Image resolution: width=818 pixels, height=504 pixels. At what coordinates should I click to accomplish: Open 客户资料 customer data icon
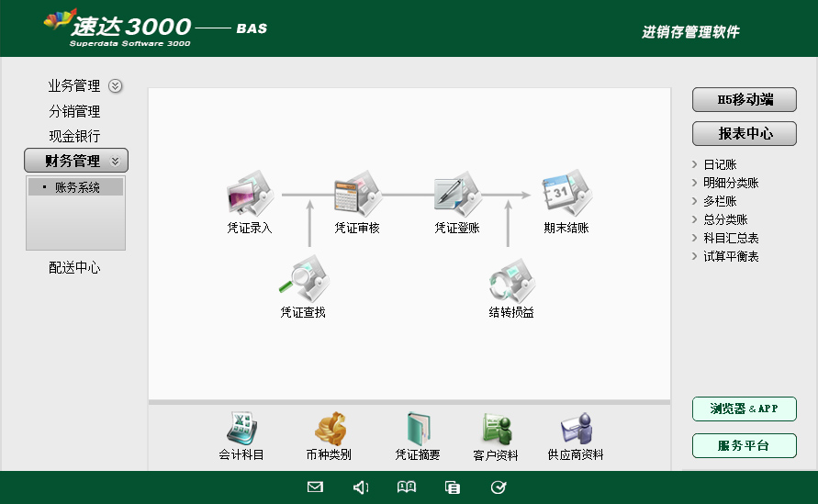(x=496, y=429)
